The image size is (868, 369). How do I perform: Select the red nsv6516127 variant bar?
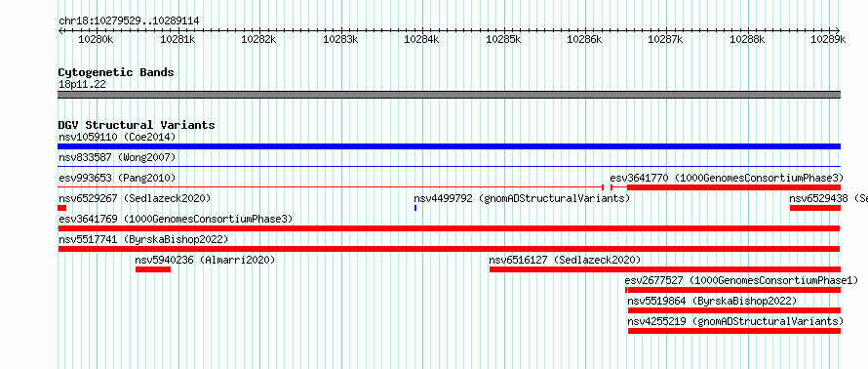click(665, 269)
